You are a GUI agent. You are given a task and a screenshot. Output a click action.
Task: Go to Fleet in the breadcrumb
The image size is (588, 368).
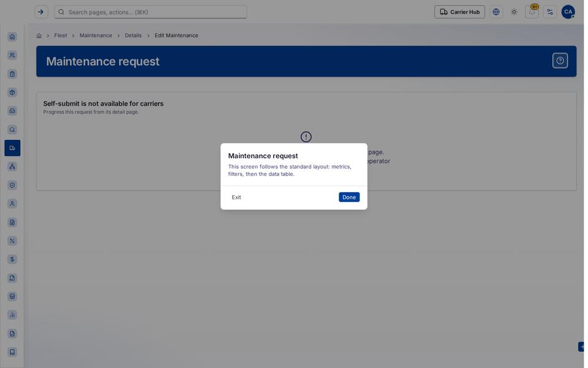click(61, 36)
